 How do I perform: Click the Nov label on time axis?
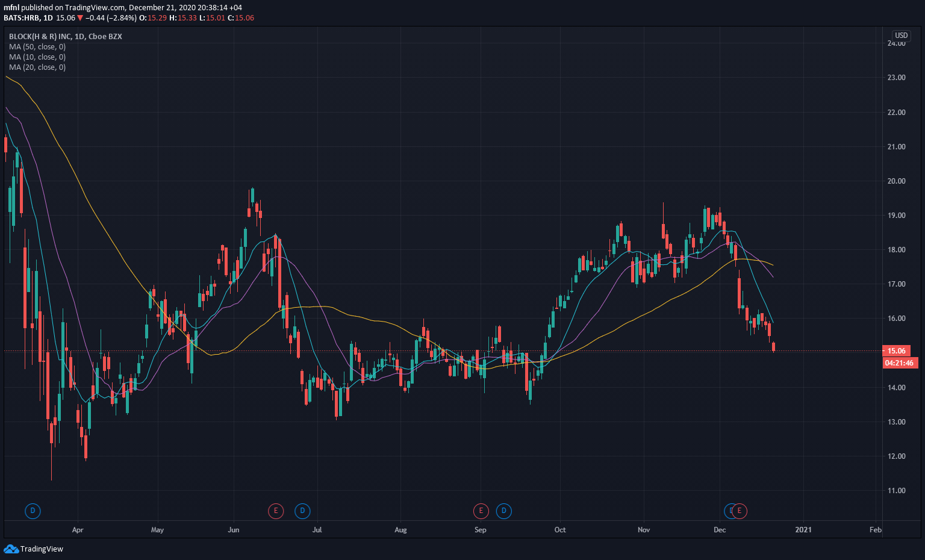[x=644, y=530]
